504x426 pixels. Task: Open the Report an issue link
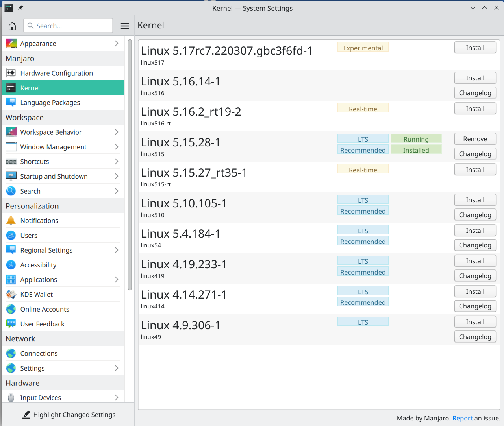(x=462, y=419)
